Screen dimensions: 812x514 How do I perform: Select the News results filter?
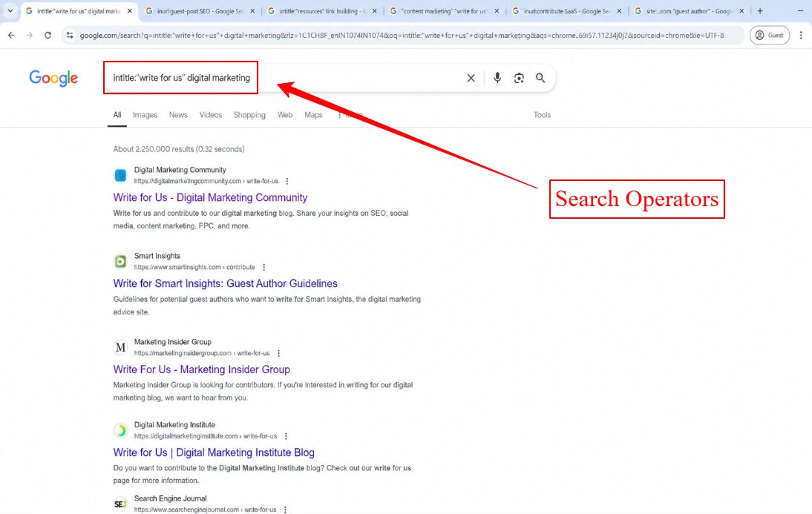point(178,115)
